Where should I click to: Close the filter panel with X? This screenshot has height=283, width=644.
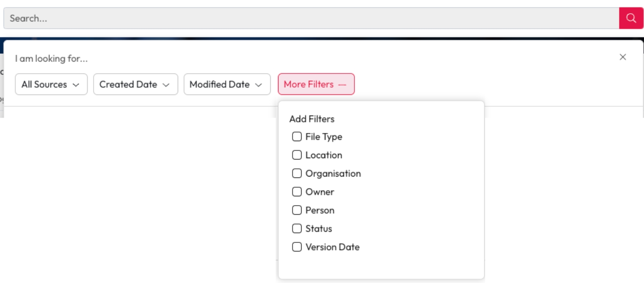coord(623,57)
